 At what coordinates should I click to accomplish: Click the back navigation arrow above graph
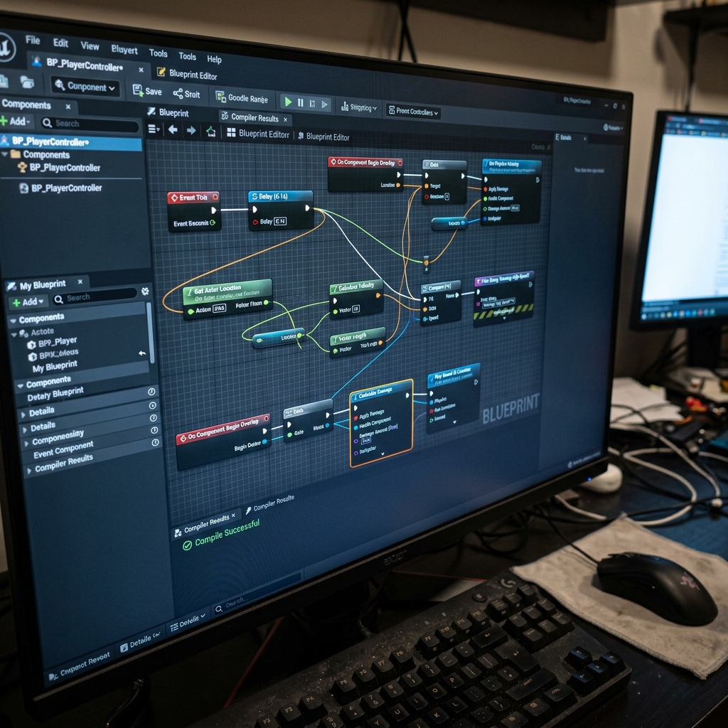point(173,129)
